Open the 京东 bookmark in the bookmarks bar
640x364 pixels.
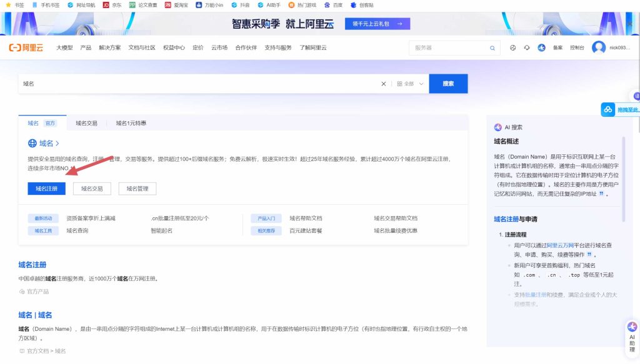click(112, 4)
